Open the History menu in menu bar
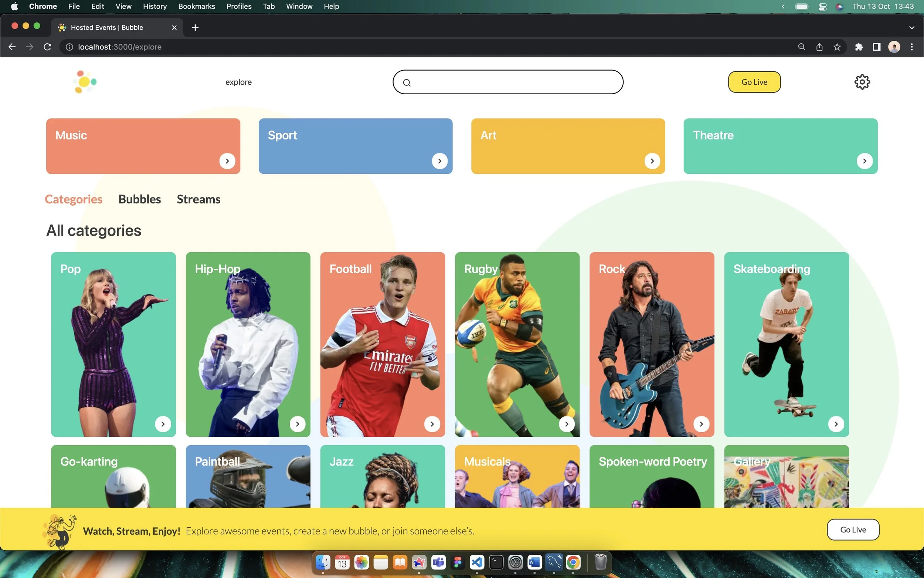The image size is (924, 578). (x=155, y=6)
